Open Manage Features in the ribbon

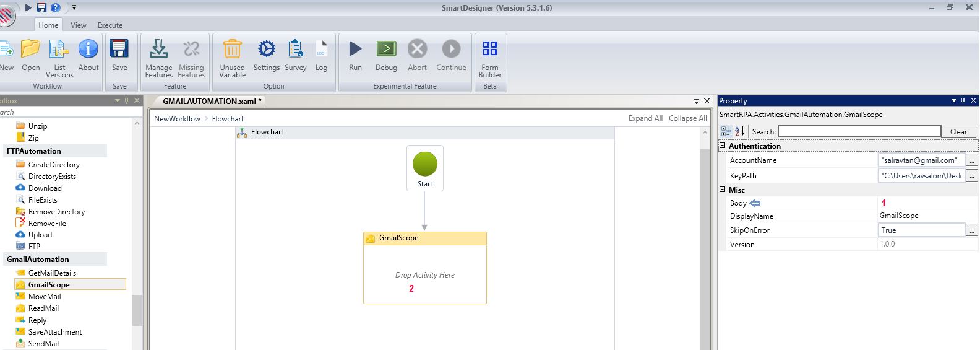tap(159, 49)
